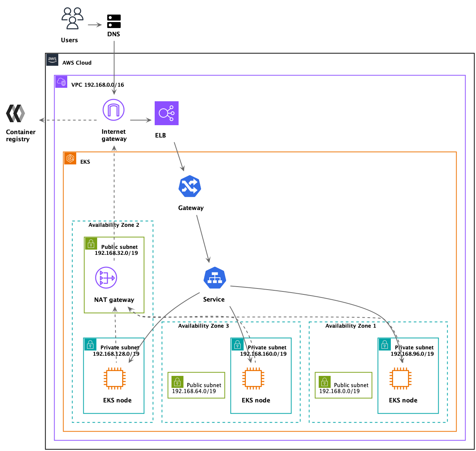The width and height of the screenshot is (476, 451).
Task: Toggle the lock icon on private subnet 192.168.96.0/19
Action: pyautogui.click(x=384, y=345)
